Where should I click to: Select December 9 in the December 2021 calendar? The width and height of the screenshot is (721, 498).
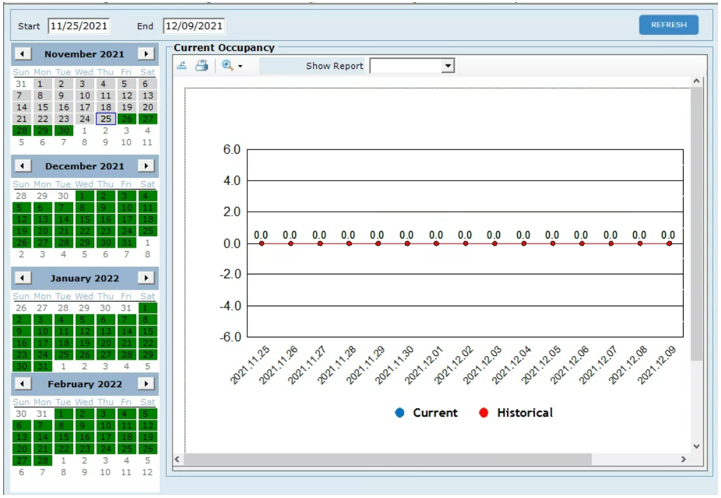105,207
